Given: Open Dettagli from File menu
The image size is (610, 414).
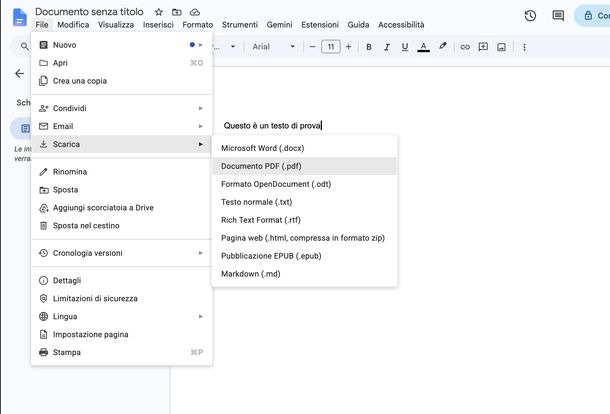Looking at the screenshot, I should (121, 280).
